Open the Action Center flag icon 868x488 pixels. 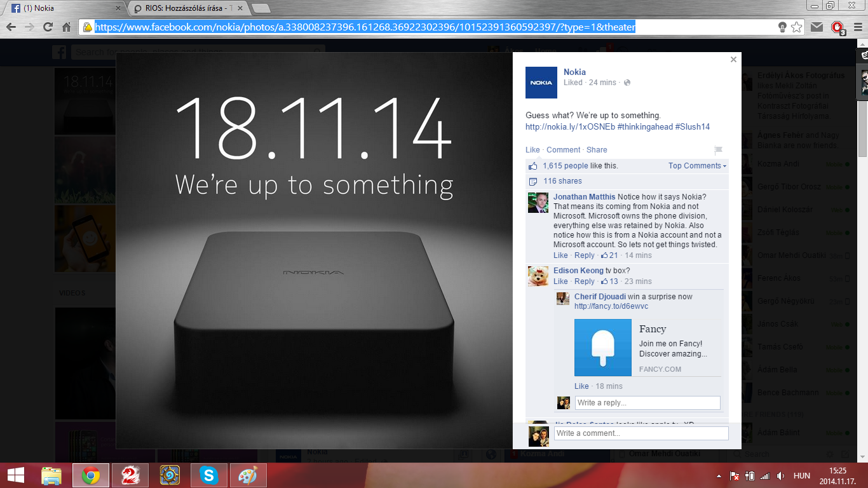coord(734,475)
